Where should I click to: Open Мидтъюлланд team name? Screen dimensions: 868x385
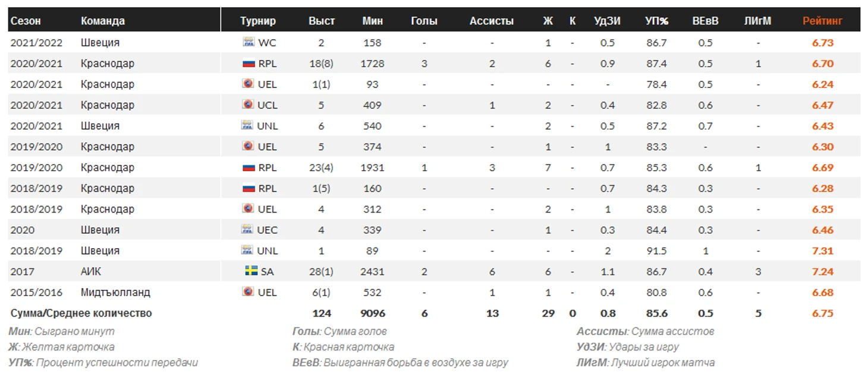click(115, 292)
